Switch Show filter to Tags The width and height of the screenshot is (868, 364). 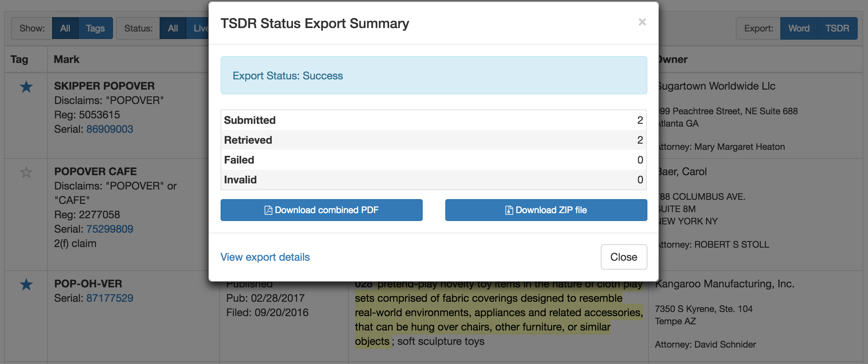[95, 28]
